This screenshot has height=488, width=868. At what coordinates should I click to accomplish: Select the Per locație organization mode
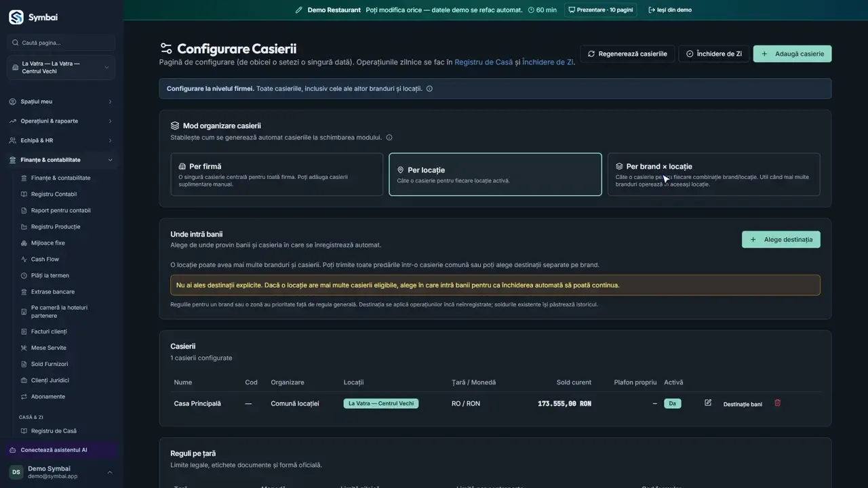tap(495, 174)
